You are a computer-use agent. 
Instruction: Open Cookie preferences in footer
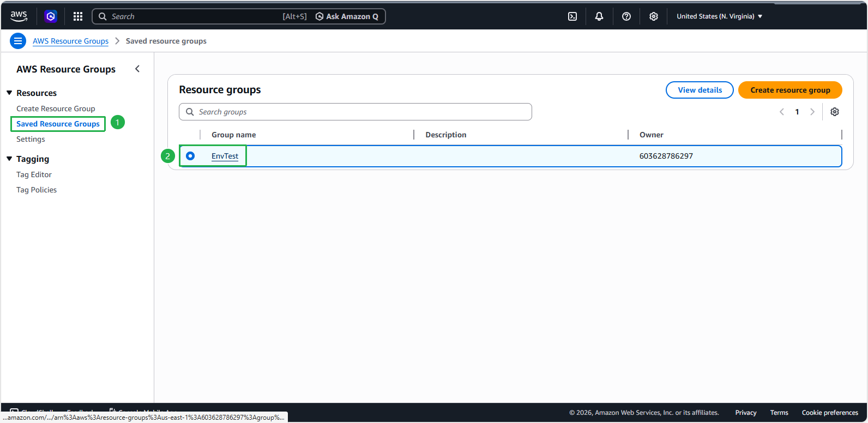point(830,413)
